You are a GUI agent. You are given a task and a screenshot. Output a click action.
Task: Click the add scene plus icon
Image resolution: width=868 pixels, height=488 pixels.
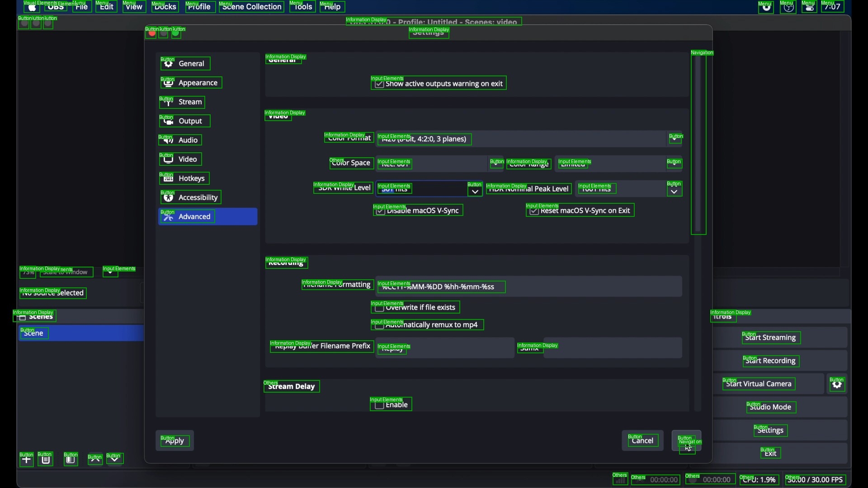click(27, 460)
